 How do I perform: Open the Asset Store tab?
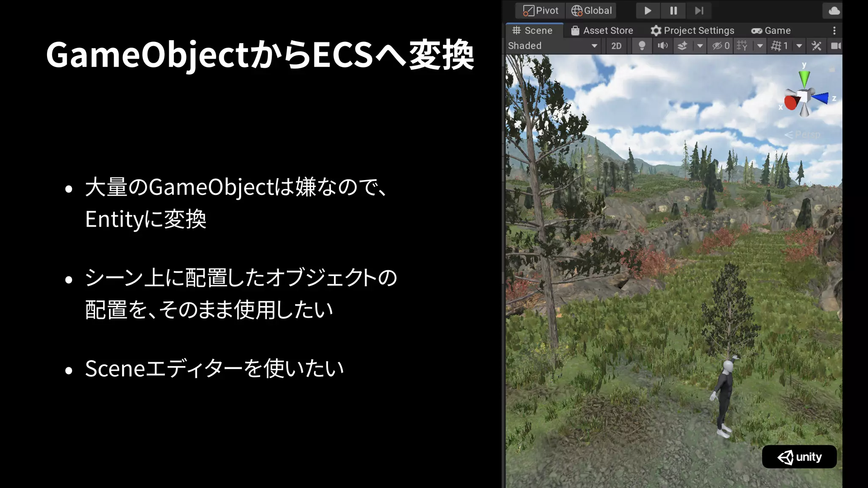pos(602,30)
